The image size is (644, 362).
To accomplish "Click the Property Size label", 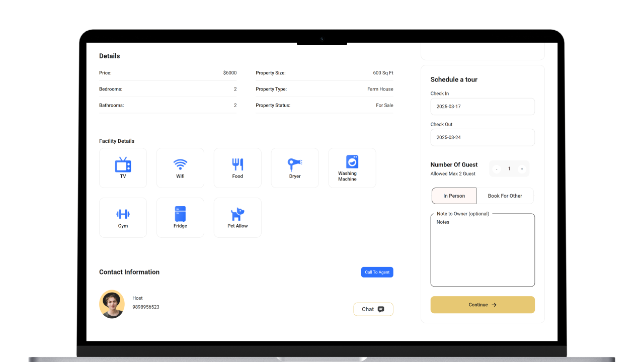I will pyautogui.click(x=271, y=73).
